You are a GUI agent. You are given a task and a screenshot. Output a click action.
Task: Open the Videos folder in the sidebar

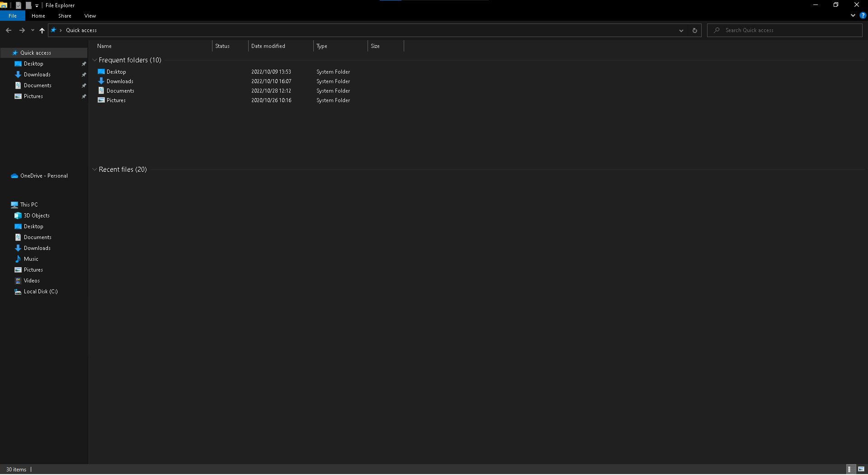click(31, 280)
